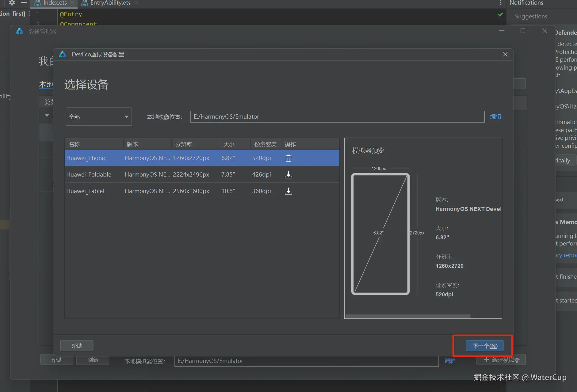Switch to the Index.ets editor tab

55,3
